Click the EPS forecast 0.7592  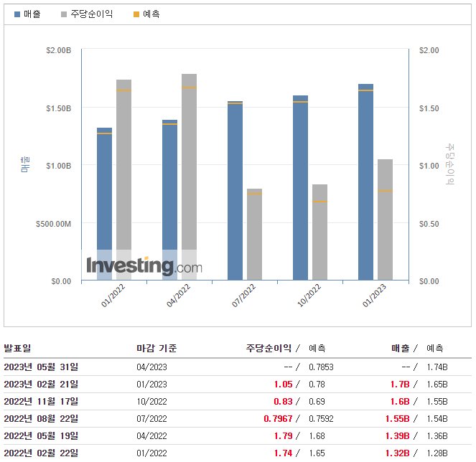321,419
